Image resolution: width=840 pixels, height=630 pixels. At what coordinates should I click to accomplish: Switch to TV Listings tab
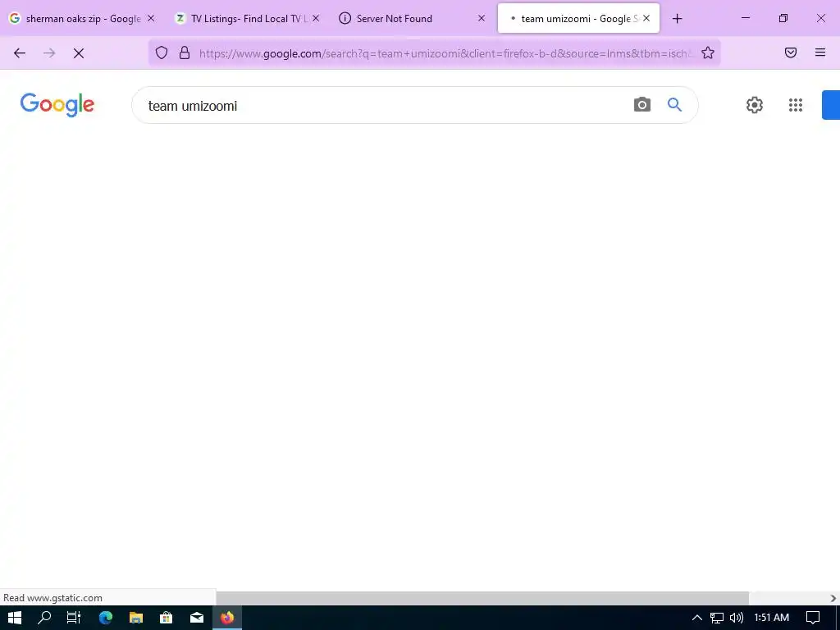pyautogui.click(x=247, y=19)
